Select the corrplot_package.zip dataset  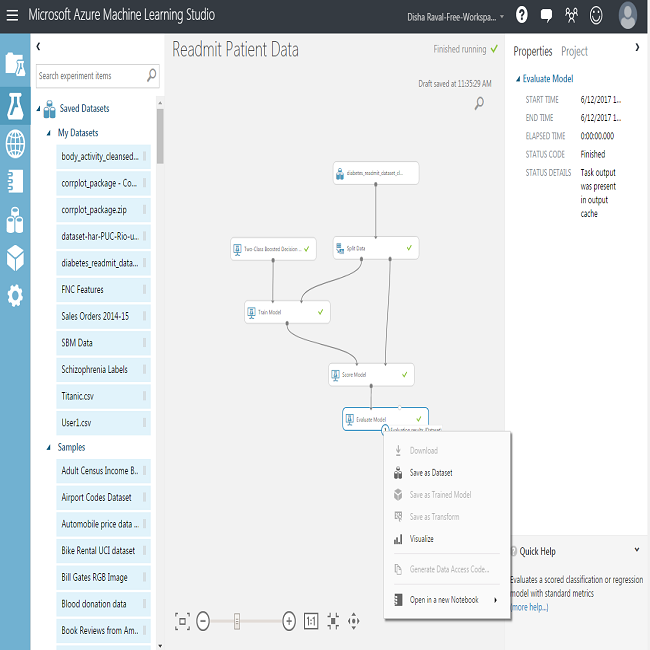[103, 210]
